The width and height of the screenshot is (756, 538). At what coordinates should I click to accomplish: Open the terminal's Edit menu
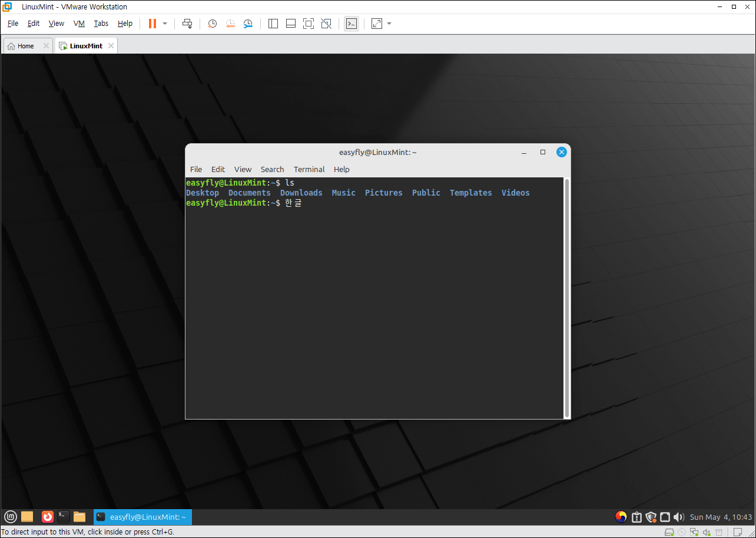click(218, 169)
